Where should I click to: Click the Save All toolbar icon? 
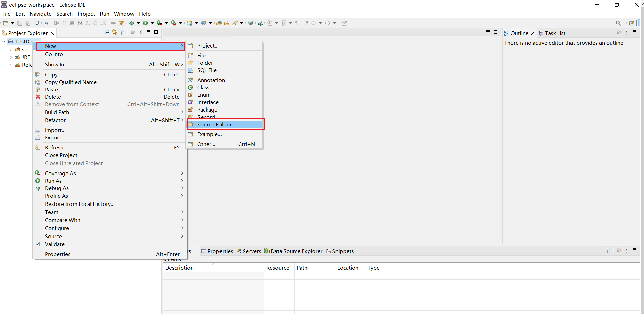point(27,23)
